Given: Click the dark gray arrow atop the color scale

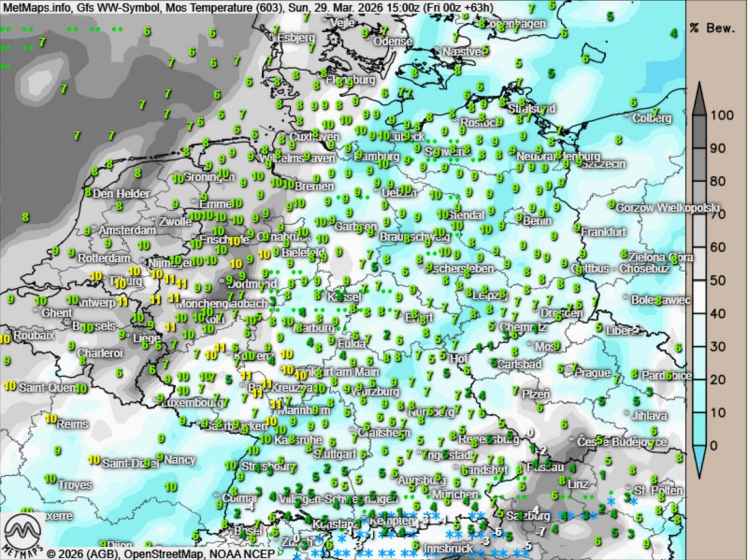Looking at the screenshot, I should pos(699,100).
